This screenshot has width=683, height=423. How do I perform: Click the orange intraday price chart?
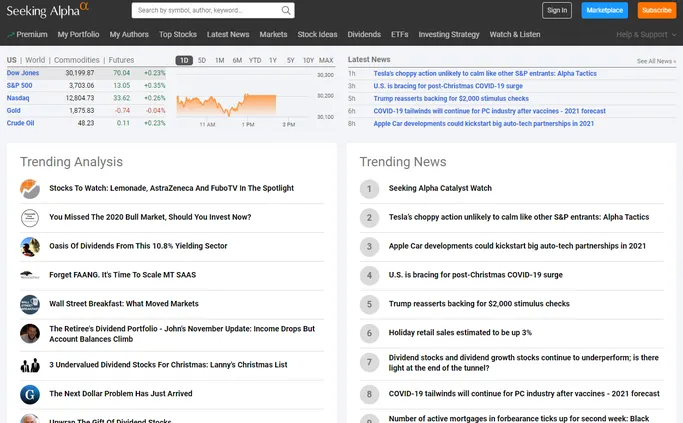tap(226, 105)
